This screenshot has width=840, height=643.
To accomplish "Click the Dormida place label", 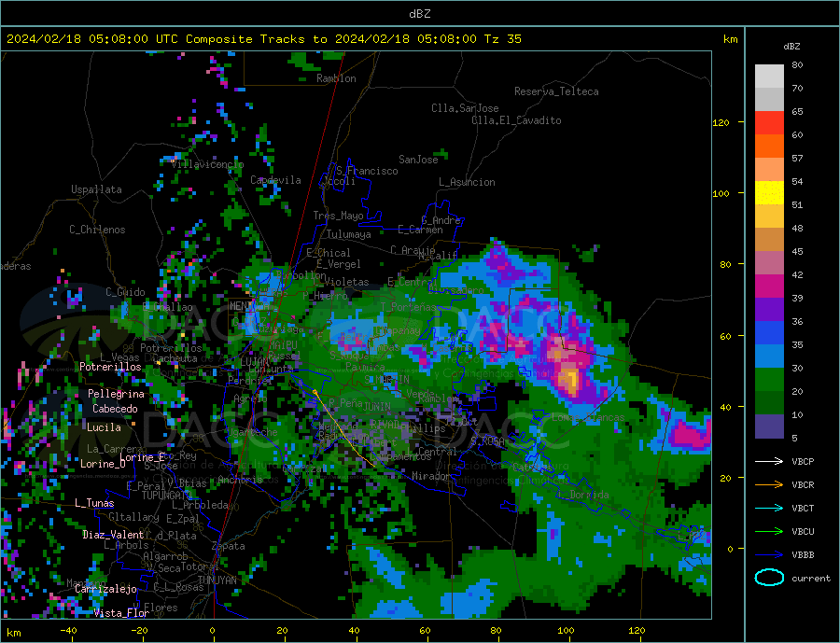I will click(x=589, y=495).
